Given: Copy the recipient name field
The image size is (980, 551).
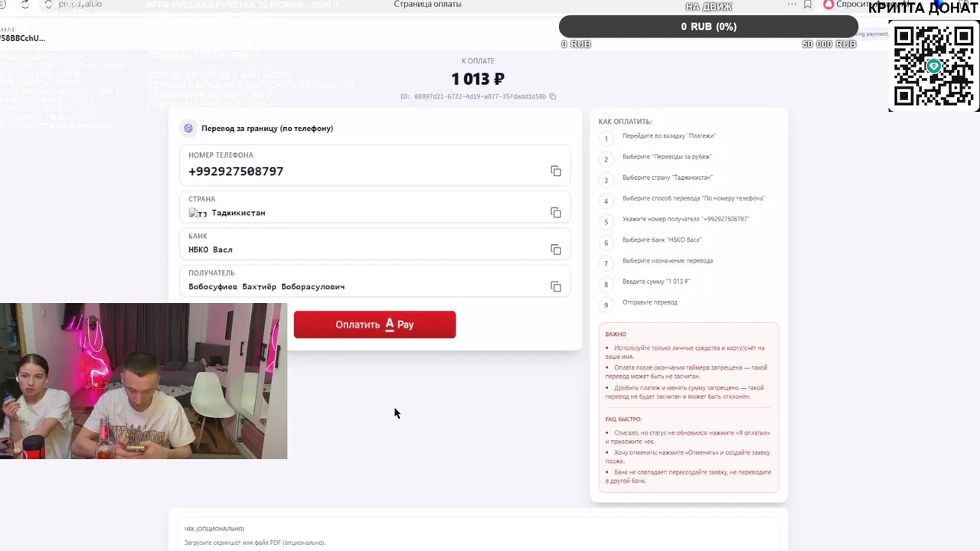Looking at the screenshot, I should coord(556,286).
